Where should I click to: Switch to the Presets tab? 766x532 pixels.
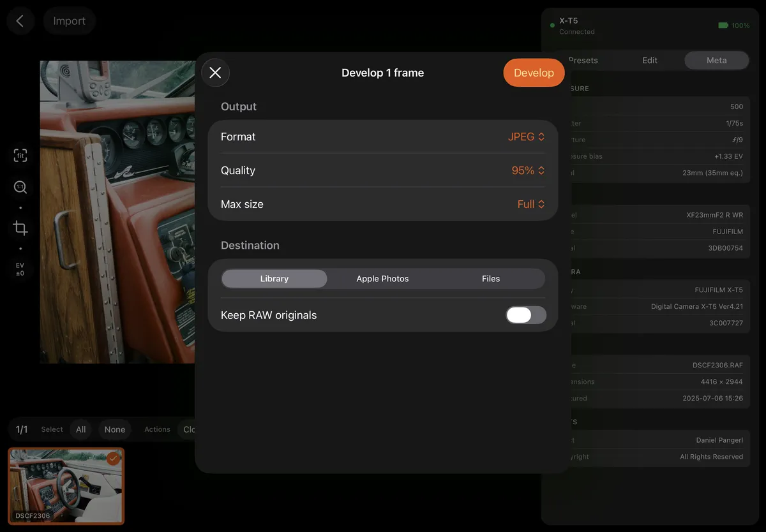tap(583, 60)
